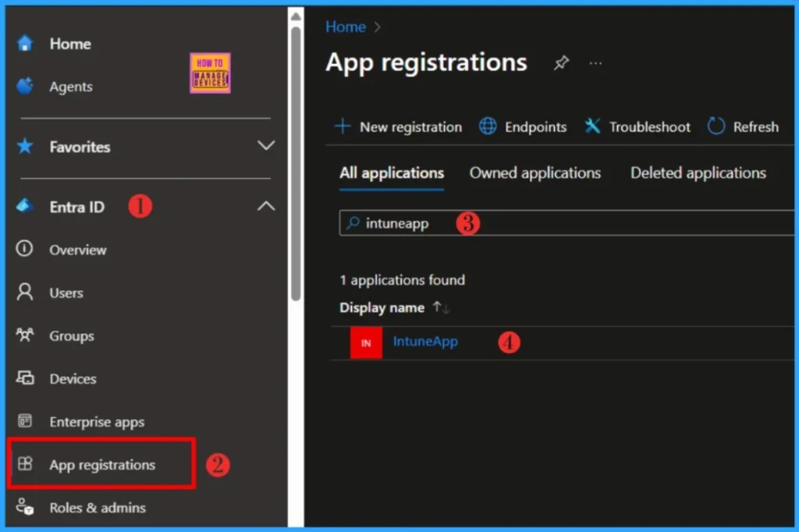The height and width of the screenshot is (532, 799).
Task: Click the Entra ID diamond icon
Action: 25,206
